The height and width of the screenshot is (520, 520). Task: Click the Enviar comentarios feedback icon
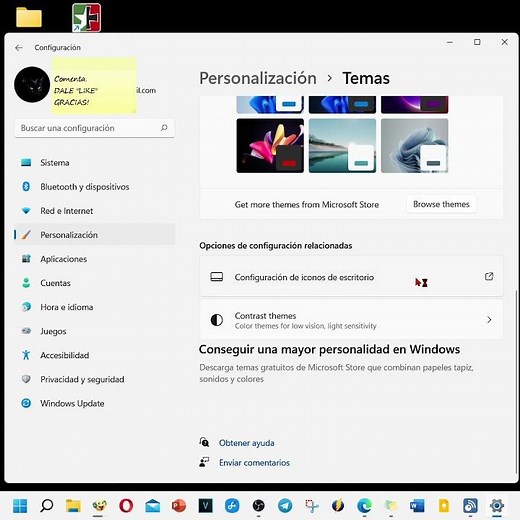point(204,462)
